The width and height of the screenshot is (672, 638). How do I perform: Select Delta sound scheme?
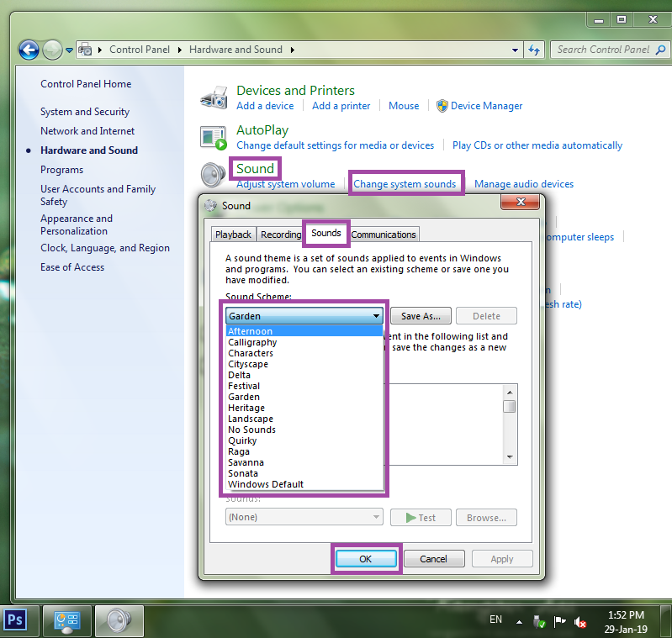tap(304, 375)
